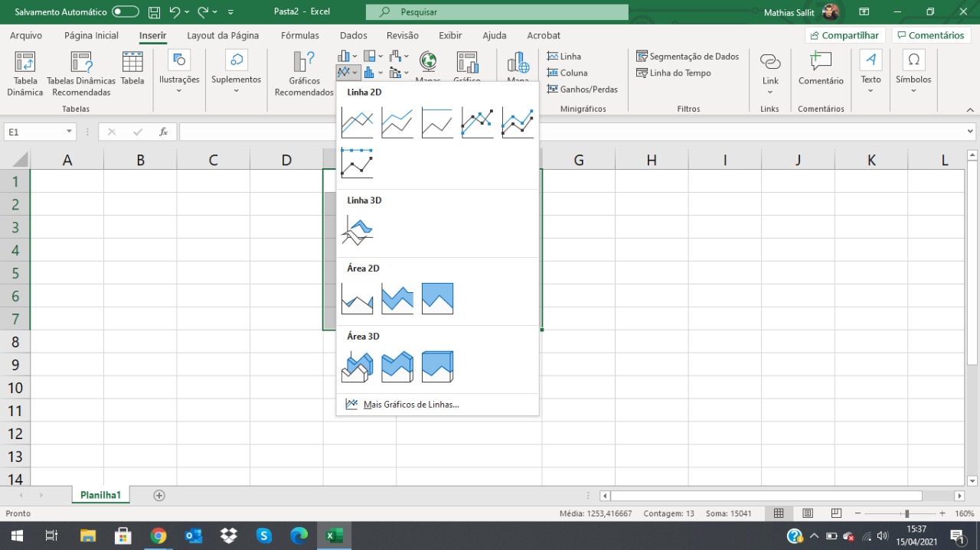Select the 100% Stacked Area 3D chart
The image size is (980, 550).
tap(437, 366)
